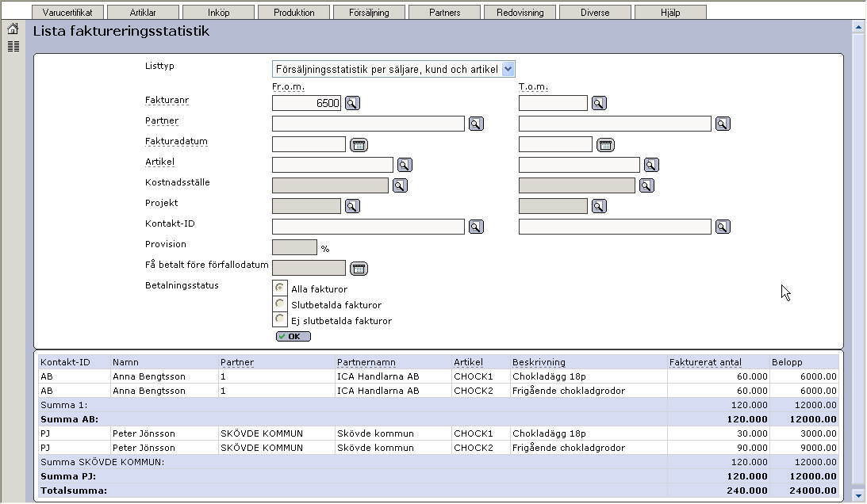This screenshot has height=504, width=867.
Task: Click Kontakt-ID column header in results
Action: click(x=65, y=362)
